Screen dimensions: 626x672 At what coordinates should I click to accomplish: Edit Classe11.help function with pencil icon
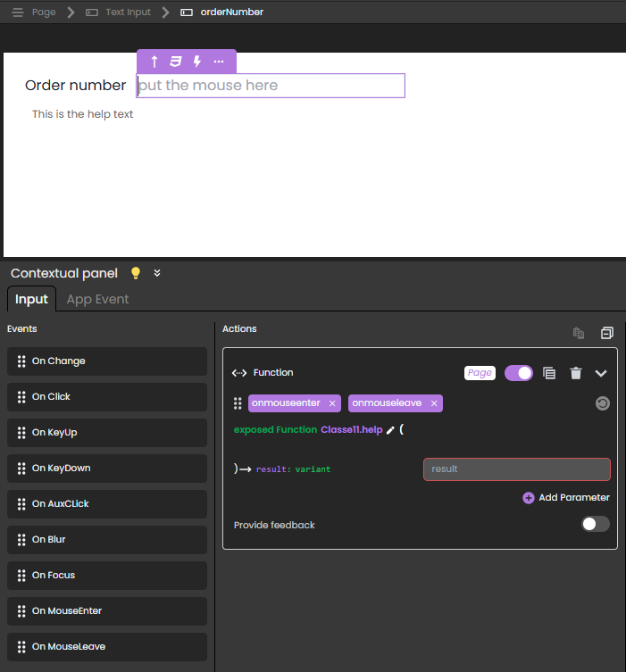click(390, 430)
